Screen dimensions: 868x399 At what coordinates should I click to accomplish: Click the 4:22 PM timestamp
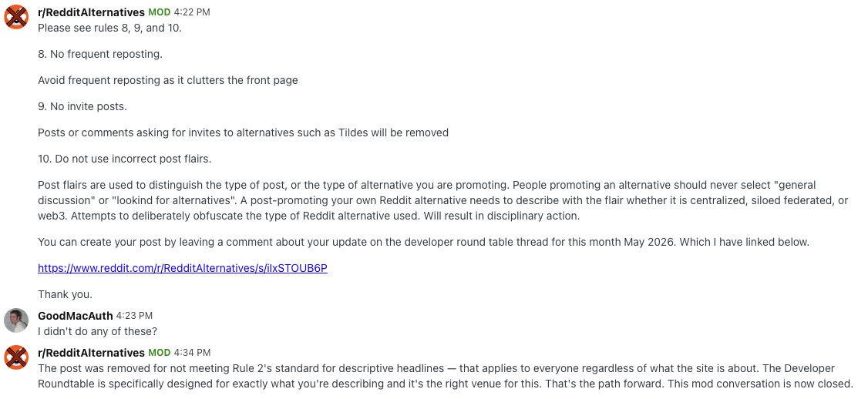[x=192, y=12]
